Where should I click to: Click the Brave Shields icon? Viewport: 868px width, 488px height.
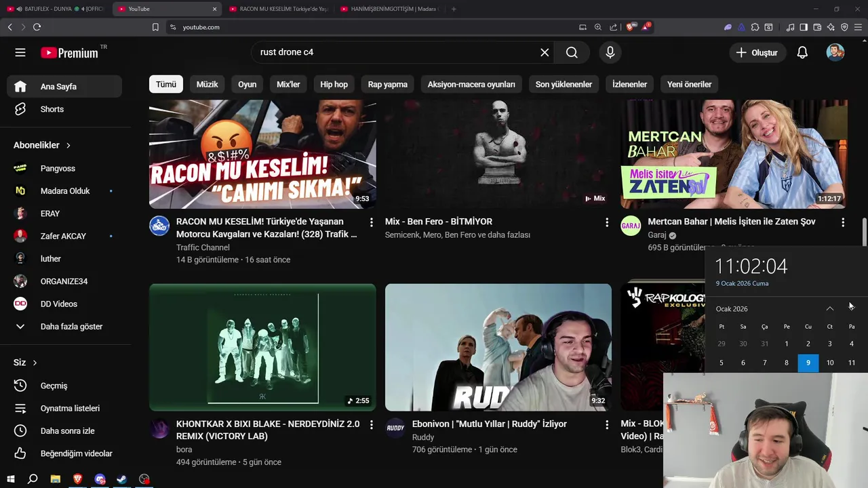click(631, 27)
